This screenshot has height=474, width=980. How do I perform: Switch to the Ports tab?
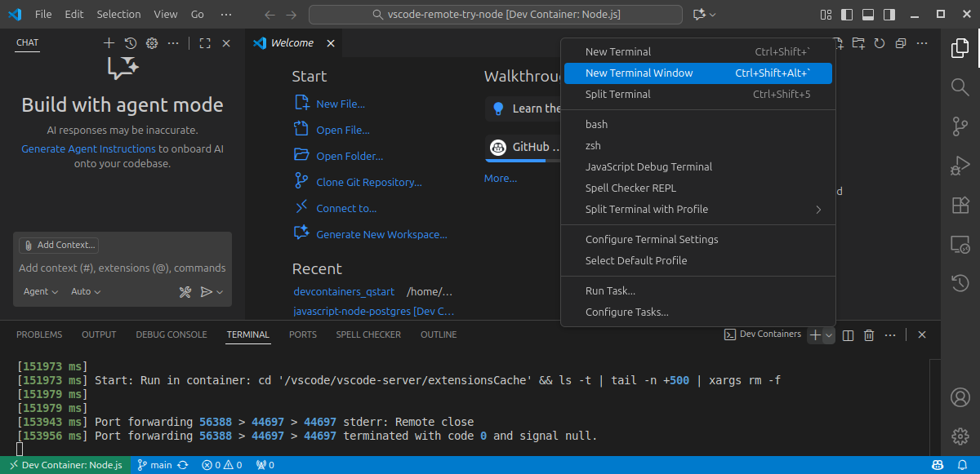click(303, 335)
